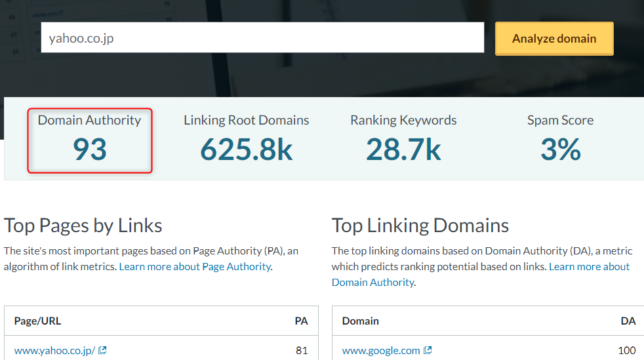
Task: Open the www.google.com domain link
Action: click(381, 350)
